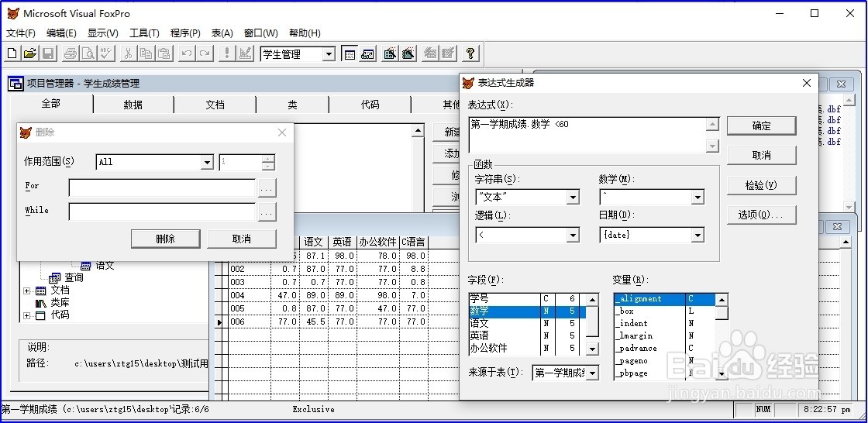Switch to the 类 tab in Project Manager
This screenshot has height=423, width=868.
coord(292,105)
